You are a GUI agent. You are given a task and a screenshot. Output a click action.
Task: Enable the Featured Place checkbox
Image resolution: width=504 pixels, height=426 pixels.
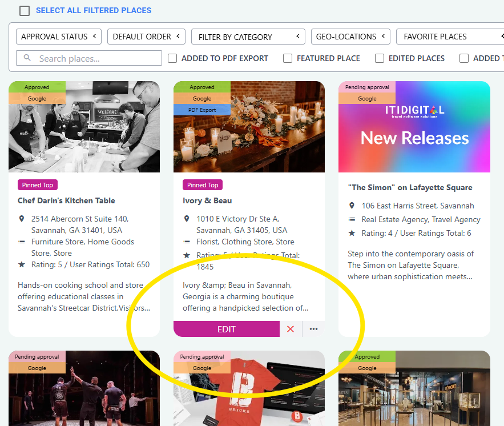(288, 58)
